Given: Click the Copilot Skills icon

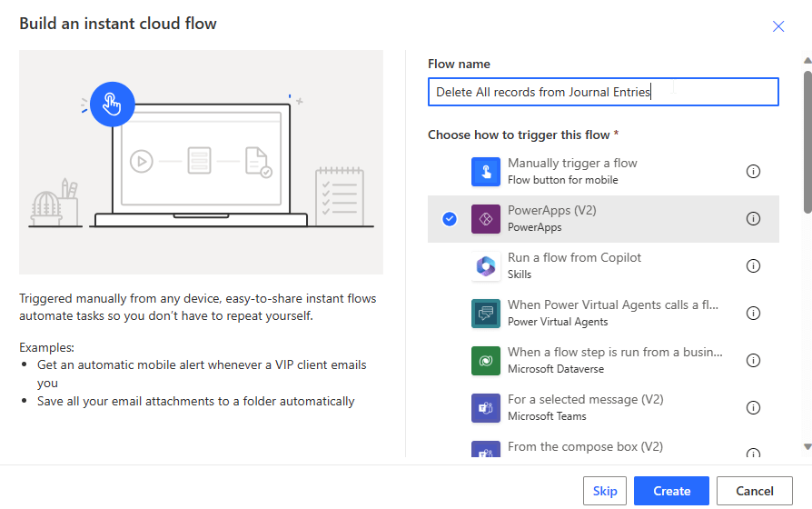Looking at the screenshot, I should point(486,266).
